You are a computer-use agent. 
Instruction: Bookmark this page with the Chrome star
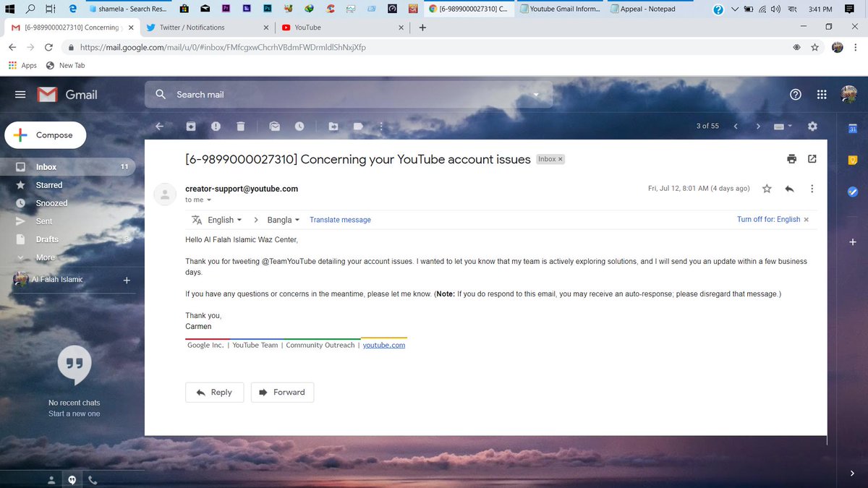[815, 47]
